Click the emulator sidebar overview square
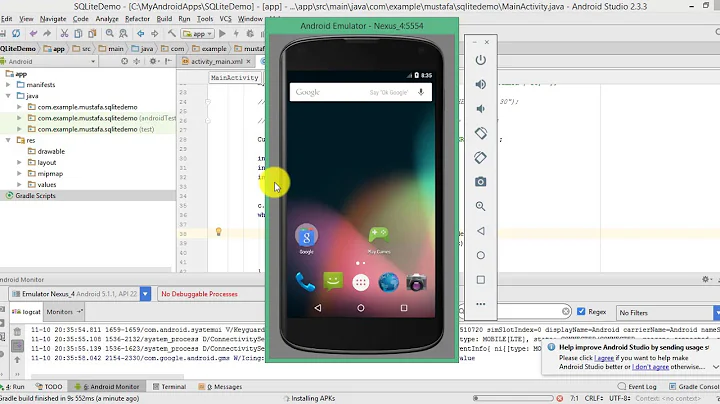This screenshot has width=720, height=404. pyautogui.click(x=480, y=280)
